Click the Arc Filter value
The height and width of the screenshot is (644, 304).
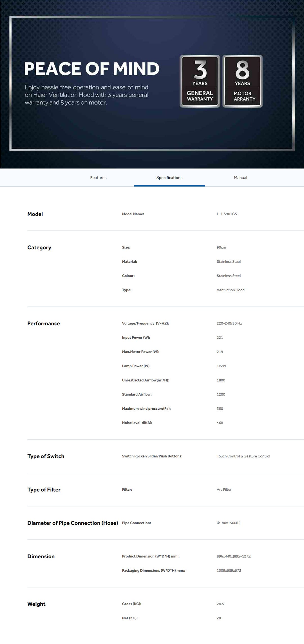click(224, 490)
